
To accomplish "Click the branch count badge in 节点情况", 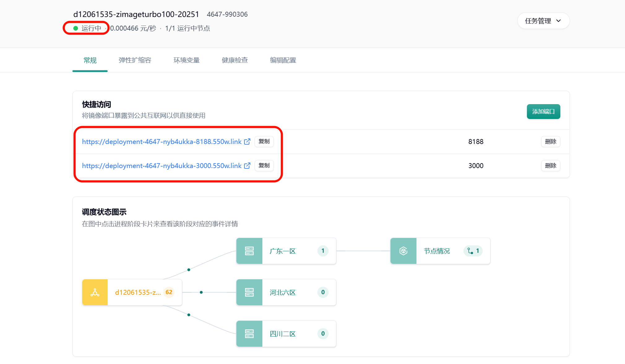I will tap(473, 251).
